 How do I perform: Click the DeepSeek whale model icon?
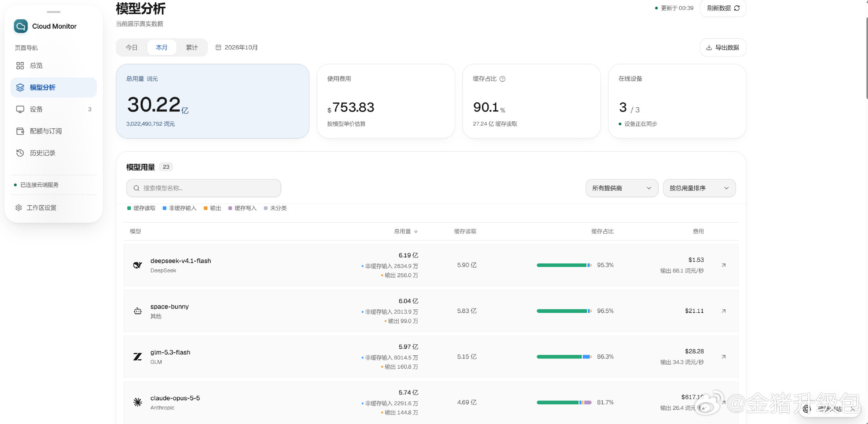(x=138, y=265)
